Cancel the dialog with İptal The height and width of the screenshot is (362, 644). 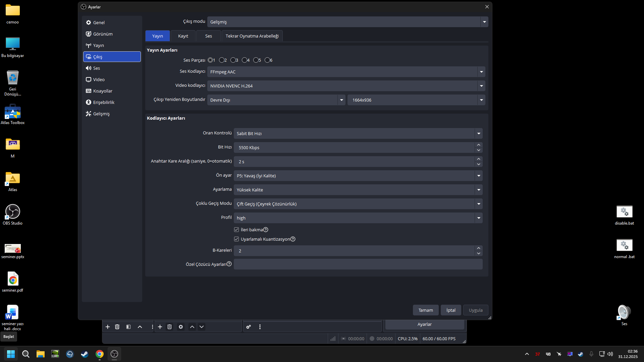[451, 310]
